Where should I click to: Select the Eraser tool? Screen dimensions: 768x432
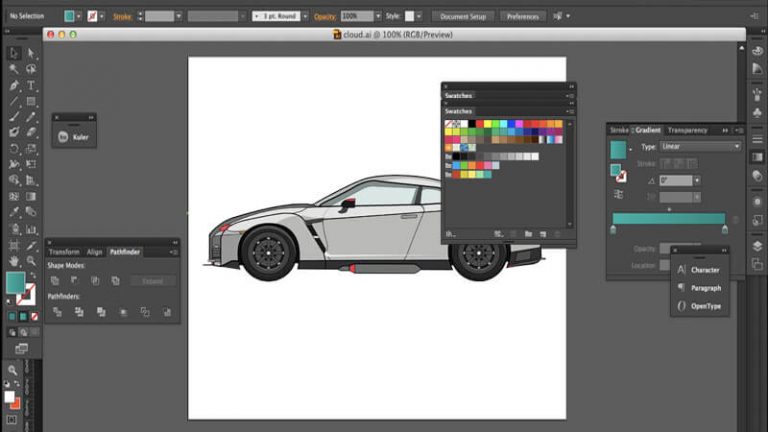tap(31, 132)
